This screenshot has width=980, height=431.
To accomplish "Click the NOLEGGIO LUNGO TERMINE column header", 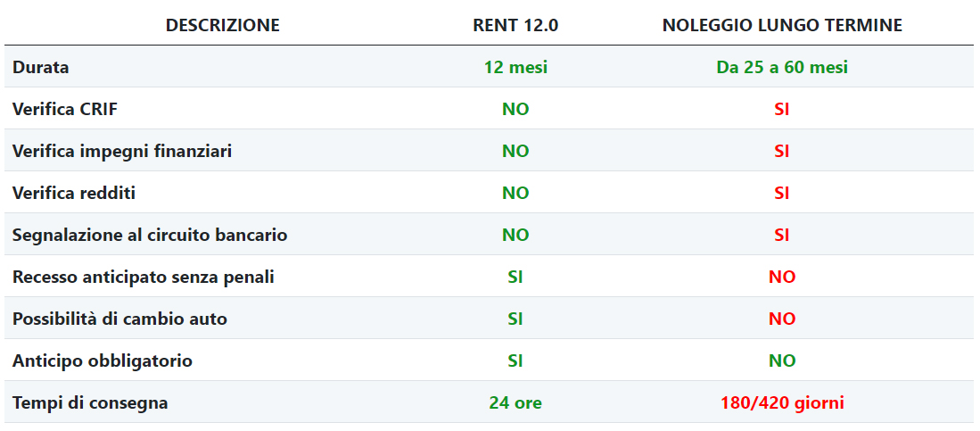I will tap(782, 25).
